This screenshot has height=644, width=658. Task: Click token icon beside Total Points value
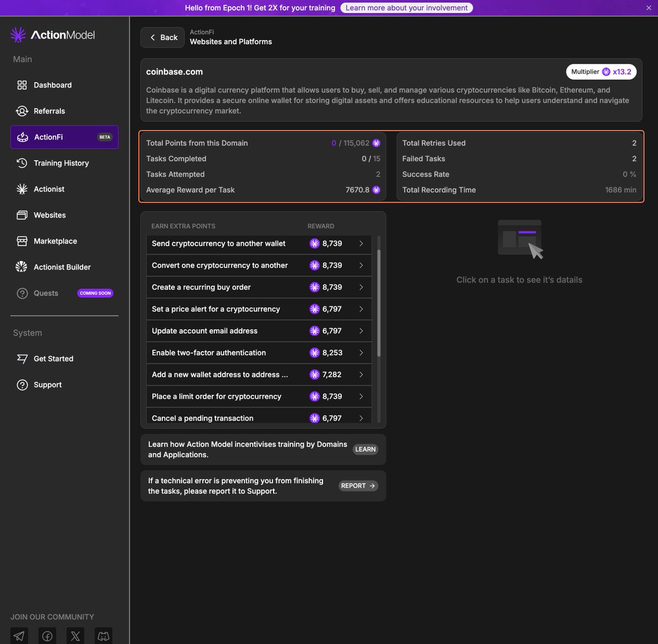click(x=376, y=143)
